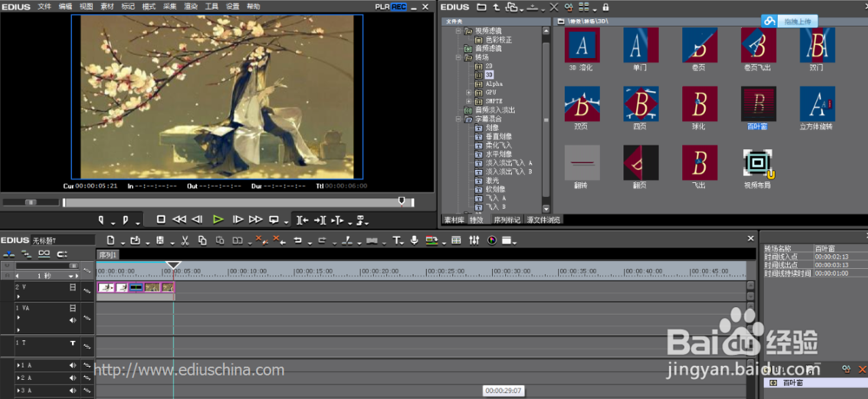Click the Open Project icon in timeline toolbar

pos(135,240)
